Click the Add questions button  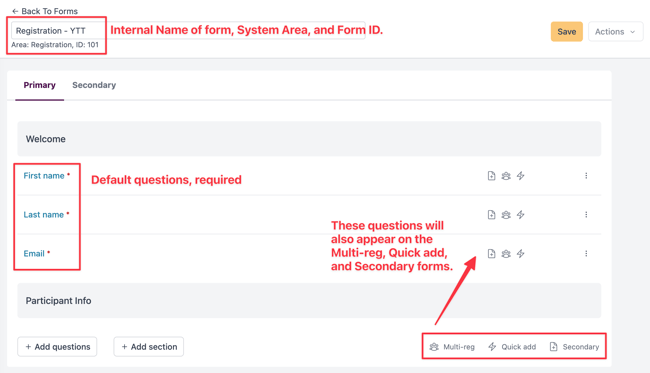[x=57, y=346]
